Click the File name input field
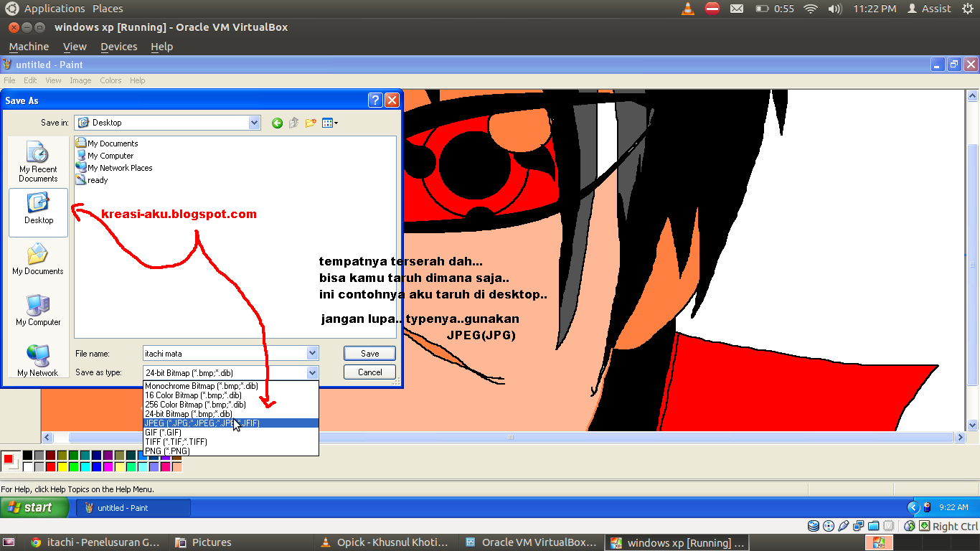980x551 pixels. click(x=225, y=353)
